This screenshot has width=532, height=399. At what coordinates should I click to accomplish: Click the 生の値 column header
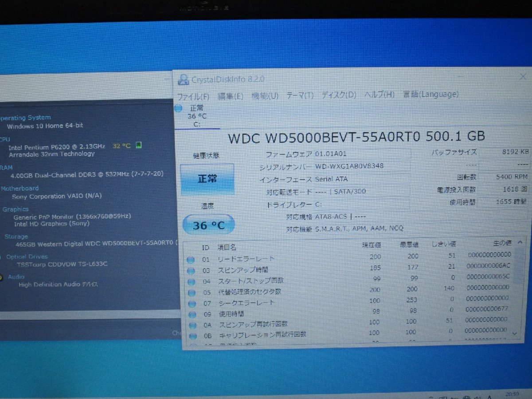click(502, 243)
